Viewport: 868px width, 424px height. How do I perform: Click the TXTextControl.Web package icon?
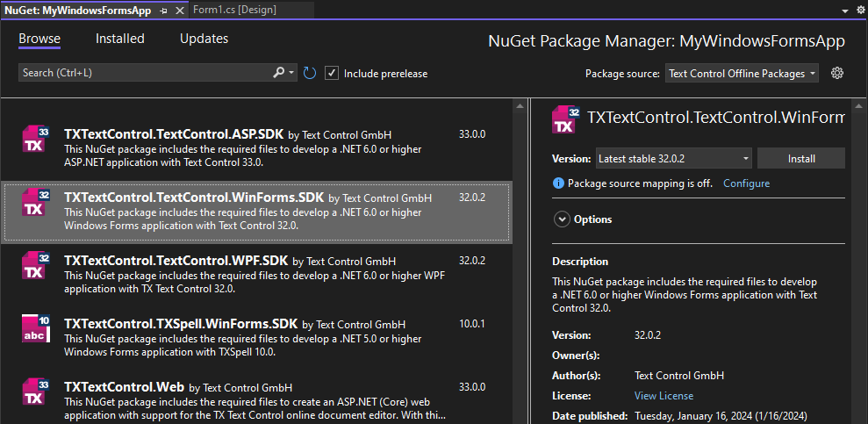(x=36, y=392)
